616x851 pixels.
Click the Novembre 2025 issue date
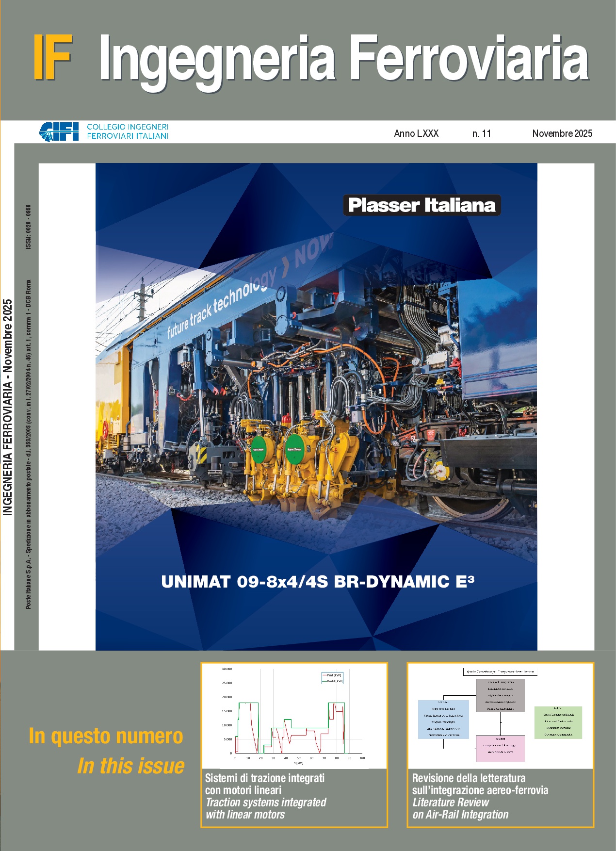[562, 133]
